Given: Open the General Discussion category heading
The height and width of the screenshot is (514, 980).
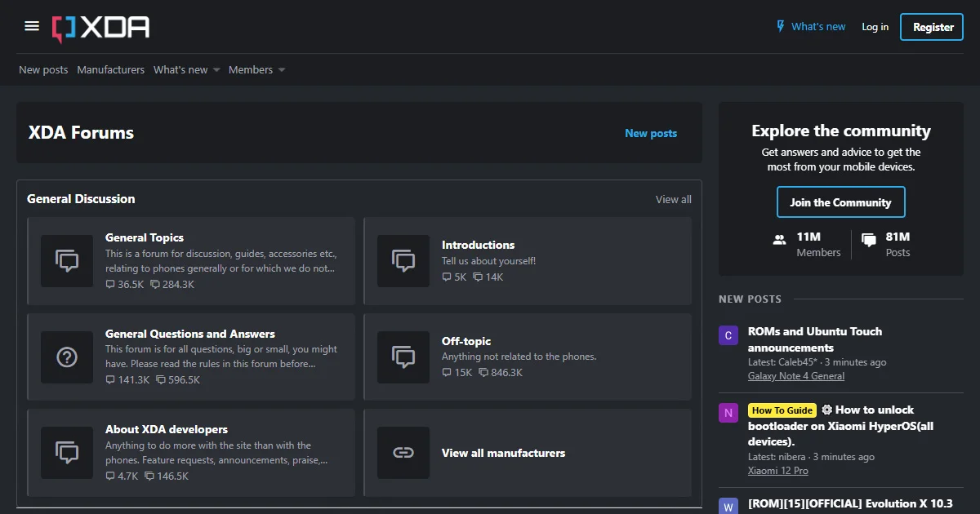Looking at the screenshot, I should point(81,199).
